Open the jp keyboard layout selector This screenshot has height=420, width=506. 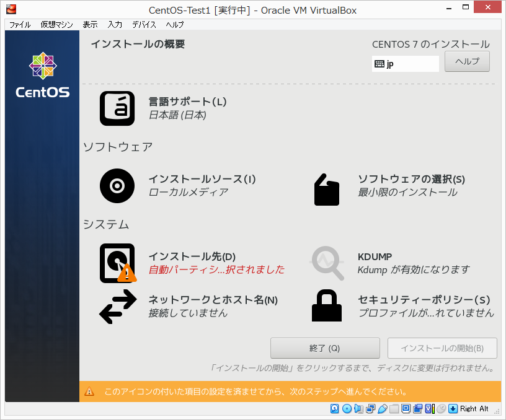pyautogui.click(x=405, y=63)
